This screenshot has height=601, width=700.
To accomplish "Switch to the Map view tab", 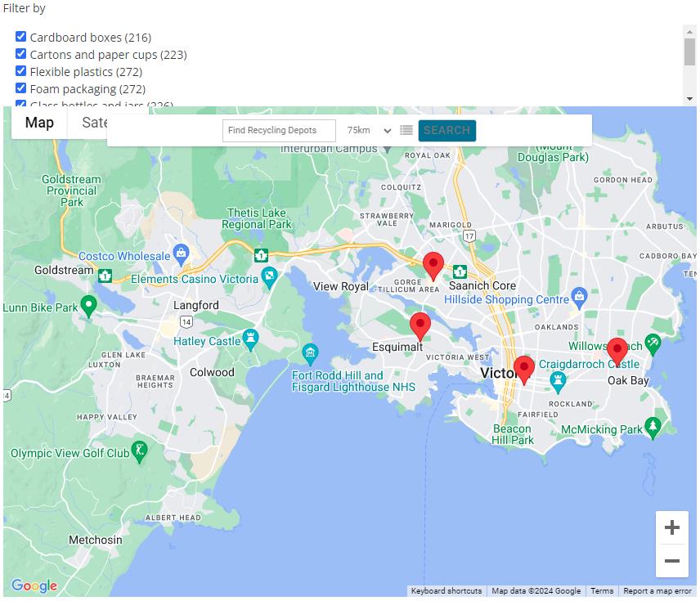I will (x=39, y=123).
